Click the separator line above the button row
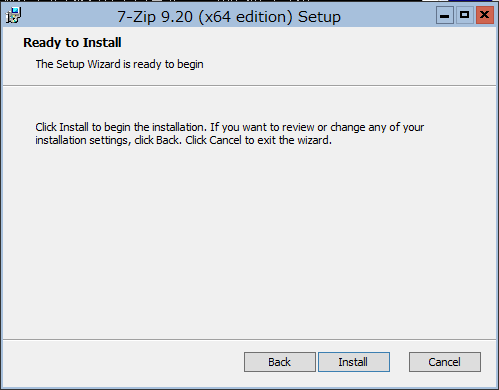 pos(249,340)
